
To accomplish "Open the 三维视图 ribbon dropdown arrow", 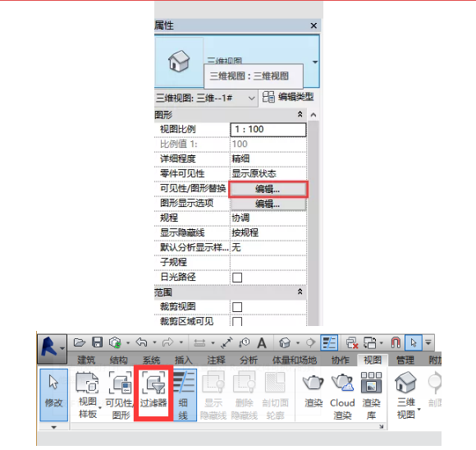I will tap(419, 409).
